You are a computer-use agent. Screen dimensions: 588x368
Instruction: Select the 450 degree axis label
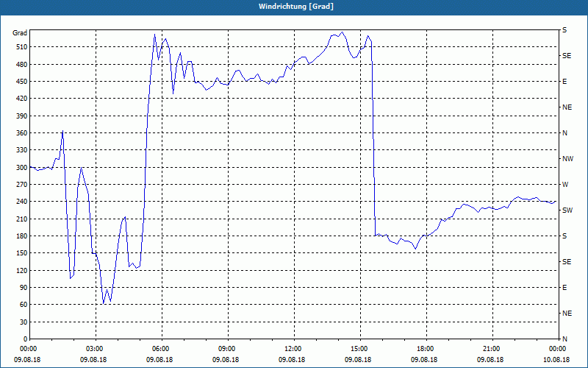22,82
